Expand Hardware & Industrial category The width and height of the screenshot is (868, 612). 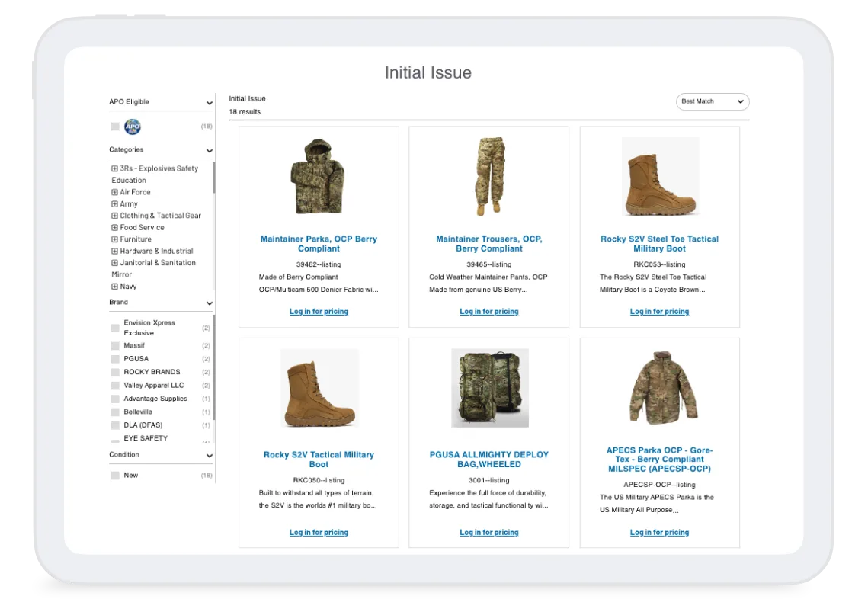coord(114,251)
